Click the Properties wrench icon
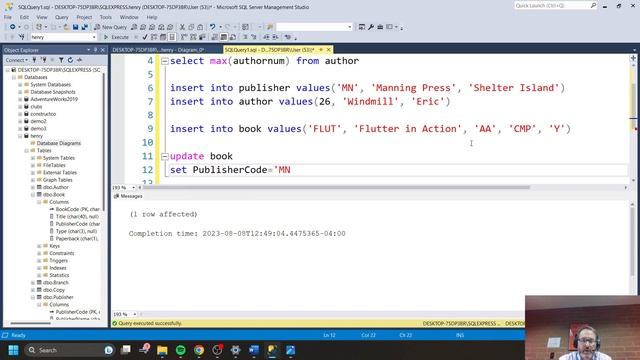The height and width of the screenshot is (360, 640). coord(371,27)
